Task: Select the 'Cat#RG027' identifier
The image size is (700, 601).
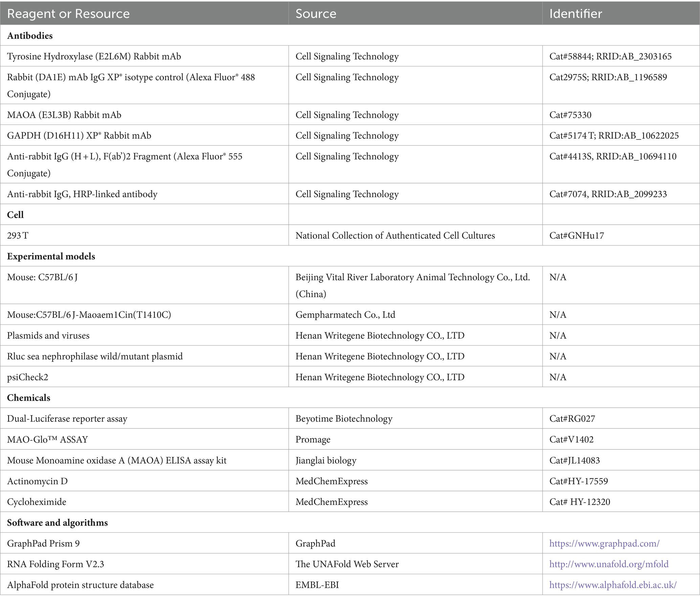Action: 572,419
